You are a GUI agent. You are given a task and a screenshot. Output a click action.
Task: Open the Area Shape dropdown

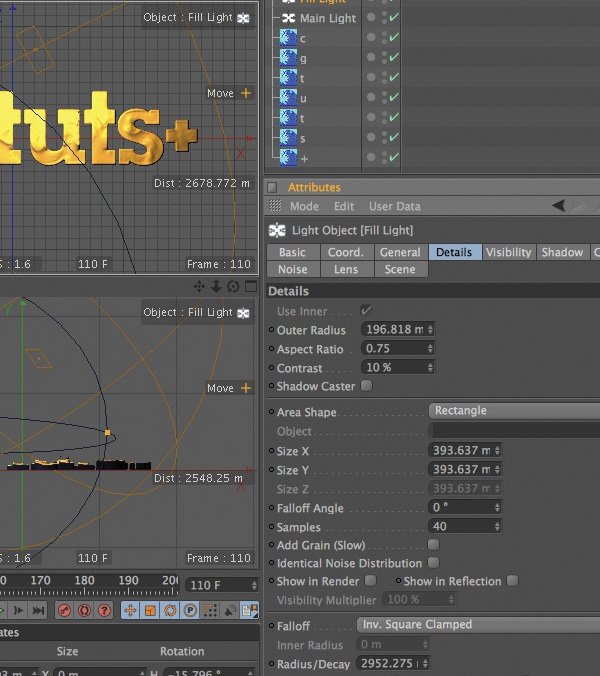pyautogui.click(x=514, y=410)
